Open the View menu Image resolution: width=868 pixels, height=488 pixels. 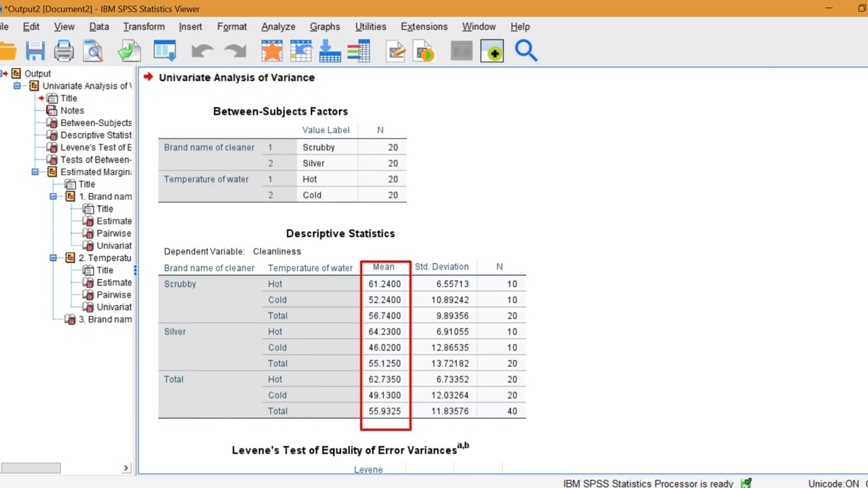pos(64,26)
